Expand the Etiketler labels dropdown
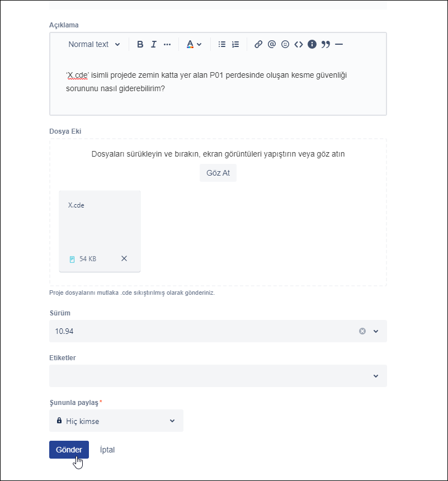 376,376
